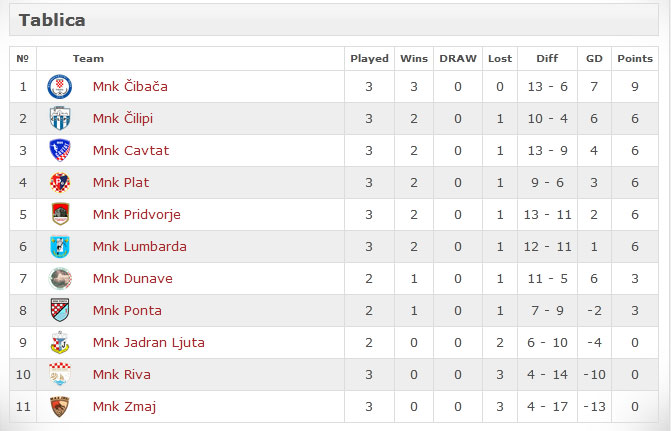Click the Mnk Cavtat team logo
This screenshot has height=431, width=671.
[60, 151]
